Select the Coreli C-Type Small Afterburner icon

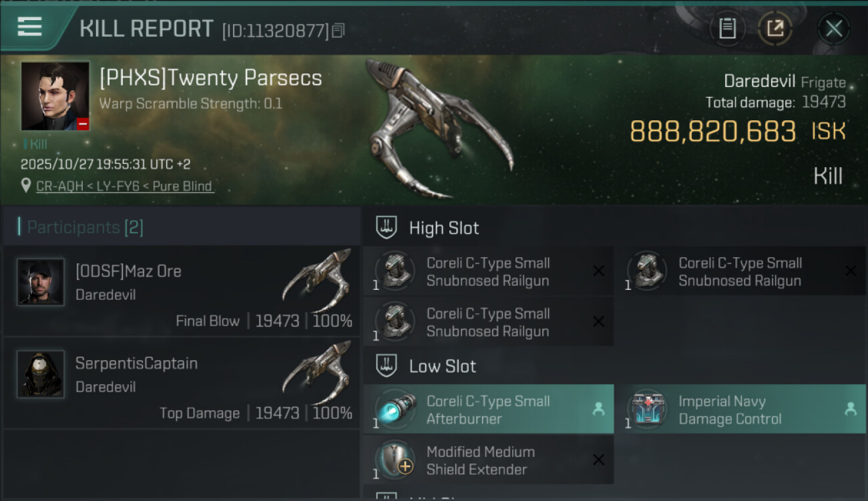click(395, 409)
